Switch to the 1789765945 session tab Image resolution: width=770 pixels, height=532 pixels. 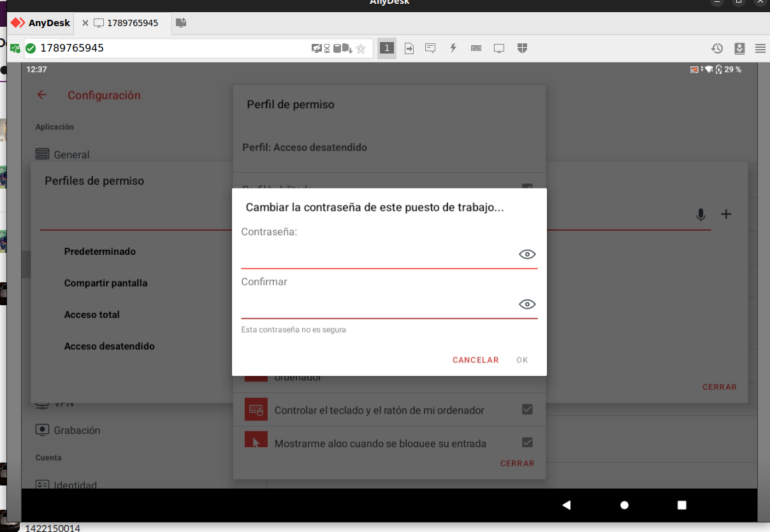tap(132, 23)
